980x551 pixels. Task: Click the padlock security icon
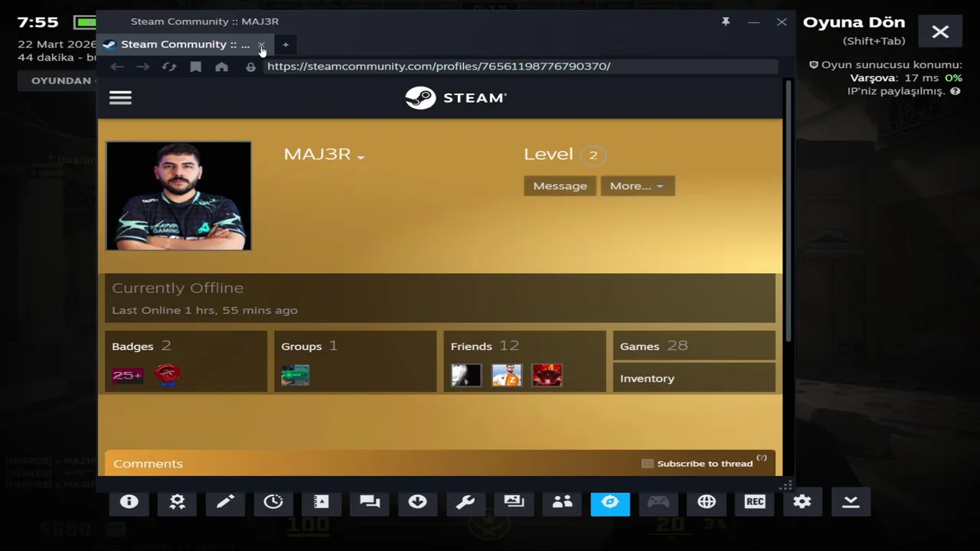[x=250, y=67]
